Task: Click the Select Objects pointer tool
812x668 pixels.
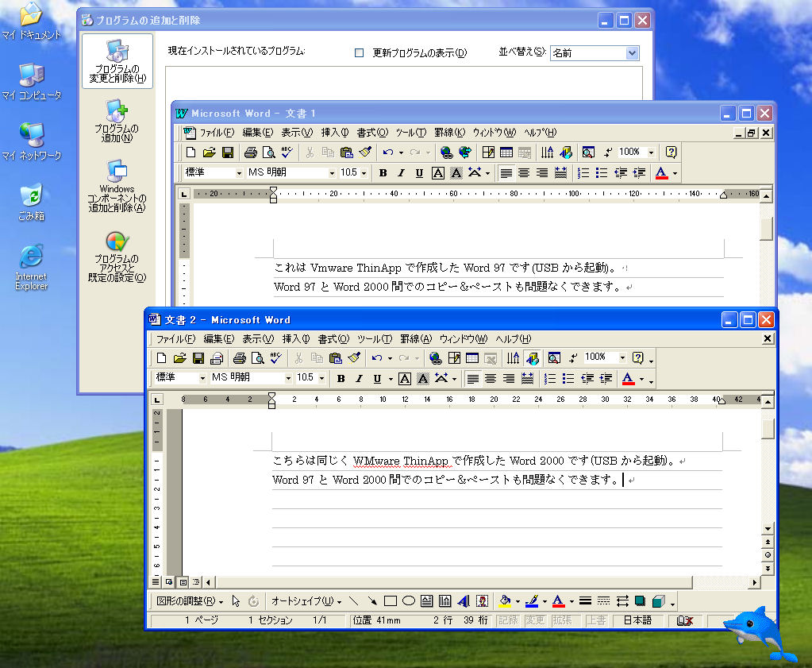Action: (x=236, y=601)
